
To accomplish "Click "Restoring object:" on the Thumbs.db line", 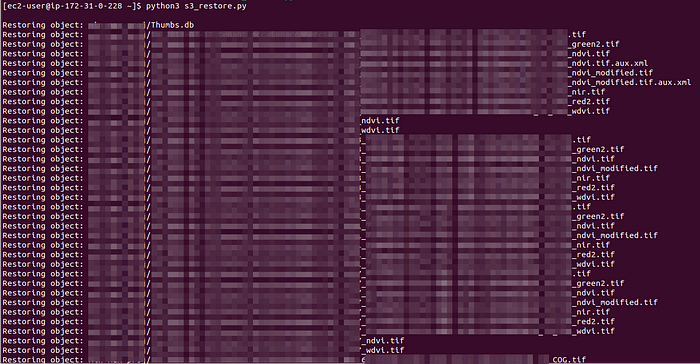I will [43, 25].
